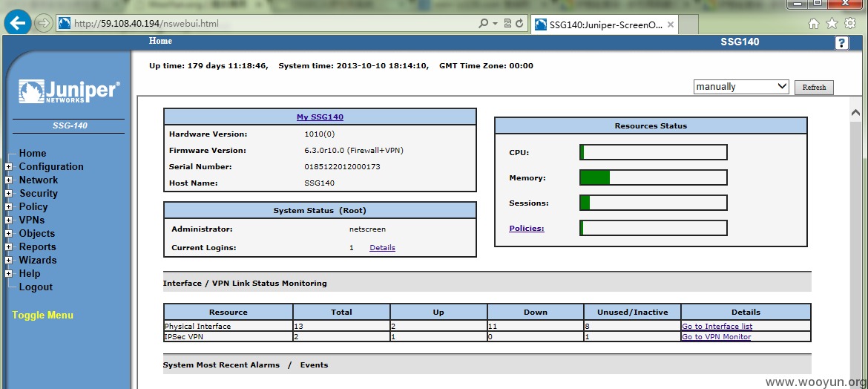The width and height of the screenshot is (868, 389).
Task: Expand the VPNs plus icon
Action: pyautogui.click(x=8, y=220)
